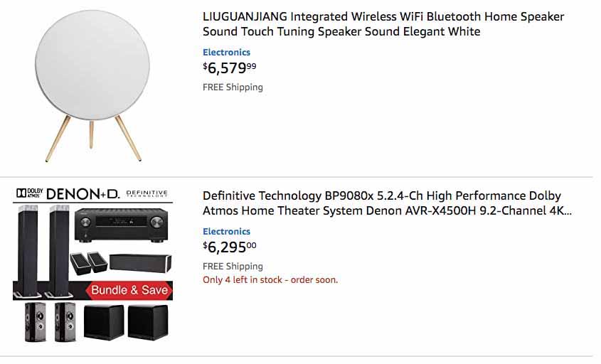Click the 'Only 4 left in stock' notice
The image size is (601, 364).
(270, 279)
